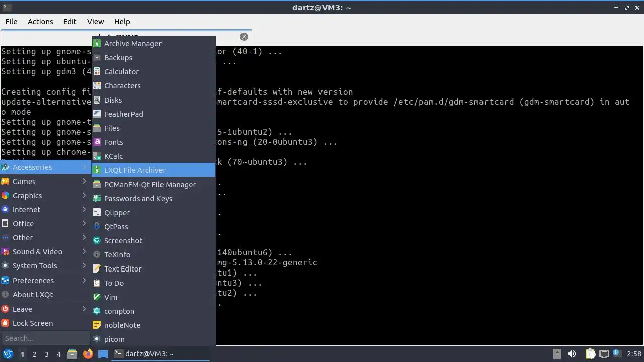Screen dimensions: 644x362
Task: Expand Preferences submenu
Action: [45, 281]
